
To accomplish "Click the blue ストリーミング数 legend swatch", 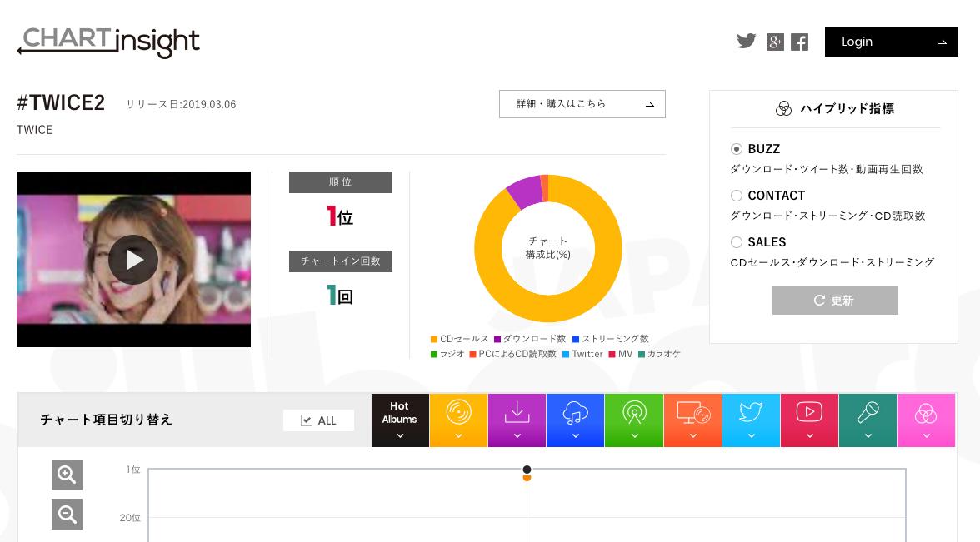I will coord(577,339).
